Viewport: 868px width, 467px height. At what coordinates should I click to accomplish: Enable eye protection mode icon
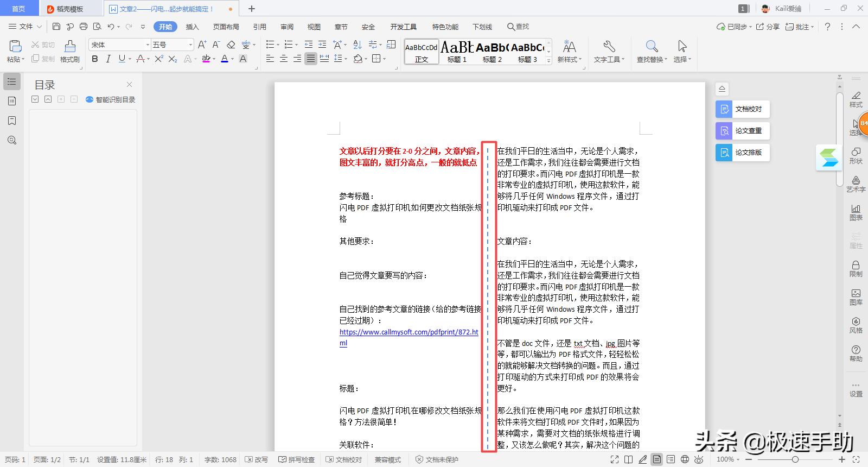(699, 459)
